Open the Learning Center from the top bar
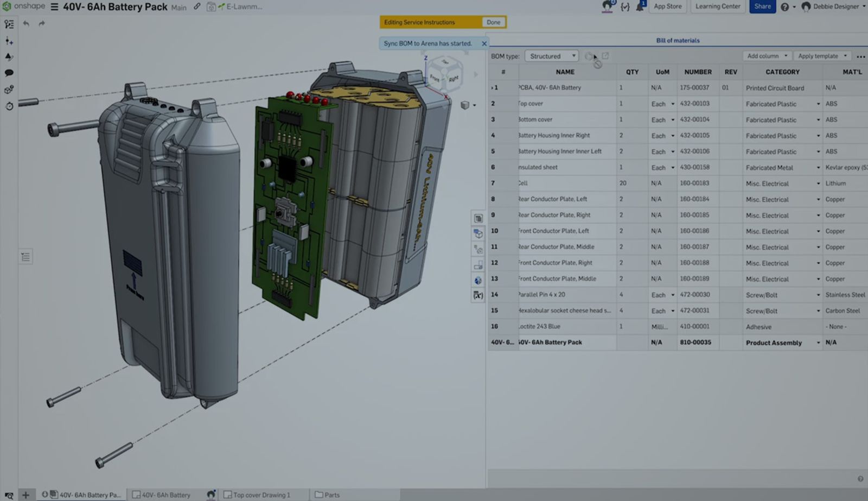The width and height of the screenshot is (868, 501). tap(717, 7)
